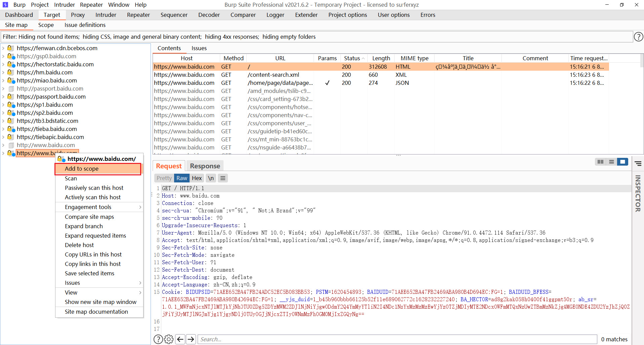Open the Issue definitions sub-tab
Screen dimensions: 644x345
(x=85, y=25)
